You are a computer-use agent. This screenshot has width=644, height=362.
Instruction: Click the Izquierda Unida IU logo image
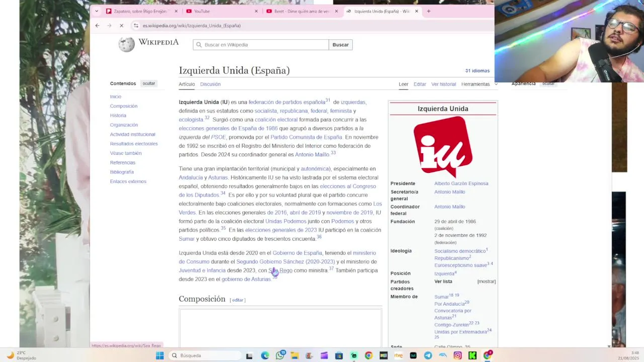click(x=443, y=147)
